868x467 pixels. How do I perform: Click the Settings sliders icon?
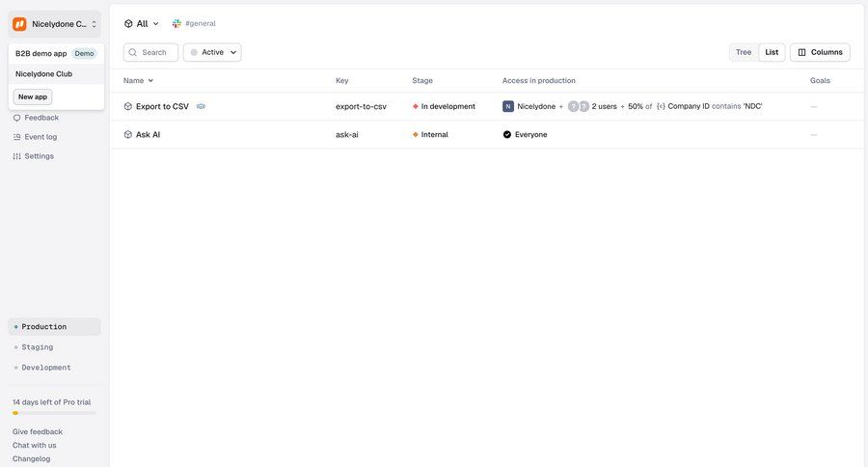(16, 156)
